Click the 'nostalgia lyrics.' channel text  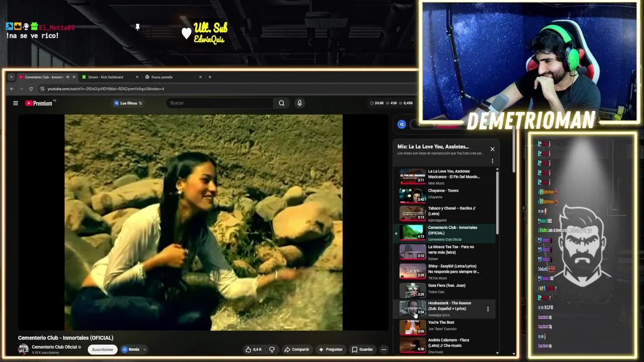coord(439,315)
